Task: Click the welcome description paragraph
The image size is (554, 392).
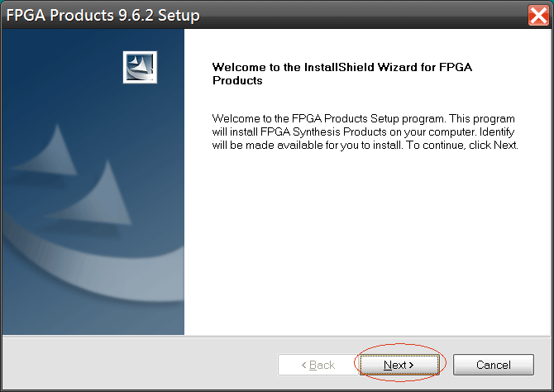Action: coord(365,131)
